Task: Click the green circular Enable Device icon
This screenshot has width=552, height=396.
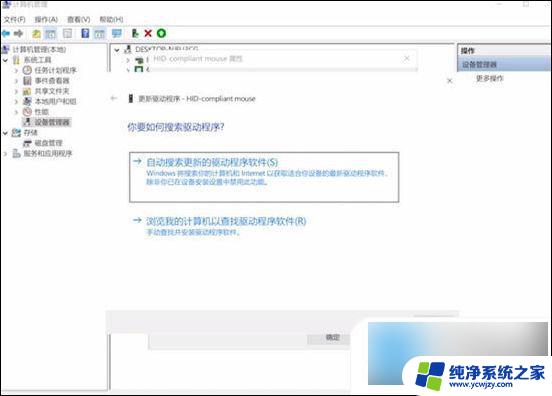Action: click(161, 33)
